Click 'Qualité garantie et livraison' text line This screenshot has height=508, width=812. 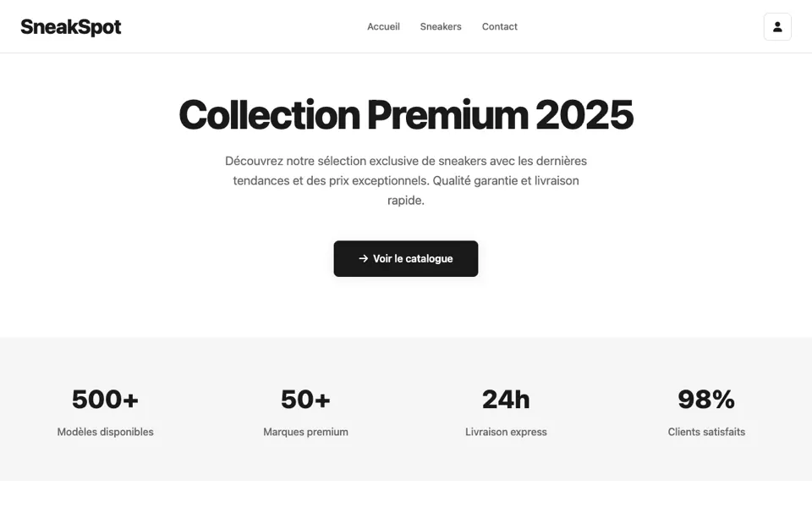coord(506,180)
